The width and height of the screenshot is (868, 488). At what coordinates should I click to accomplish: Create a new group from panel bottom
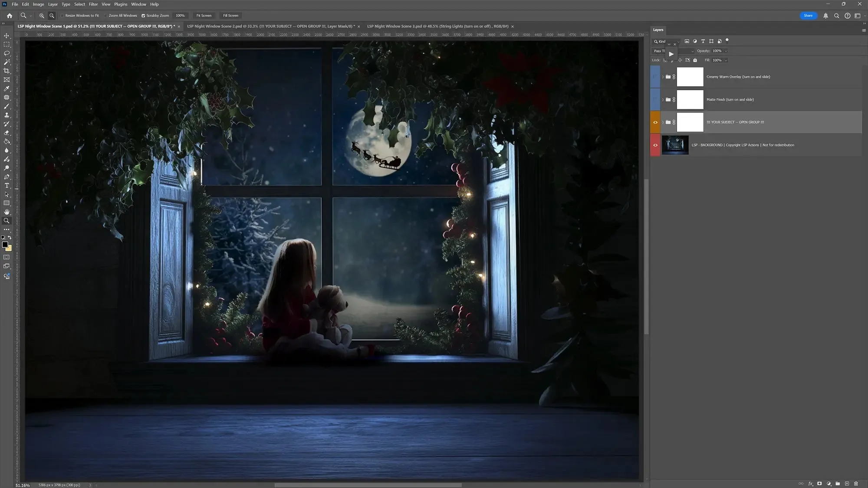tap(838, 483)
